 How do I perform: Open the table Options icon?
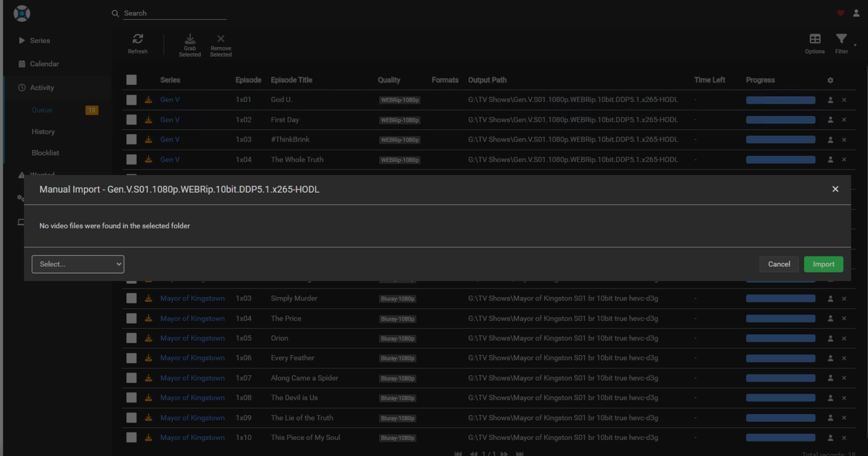point(815,39)
